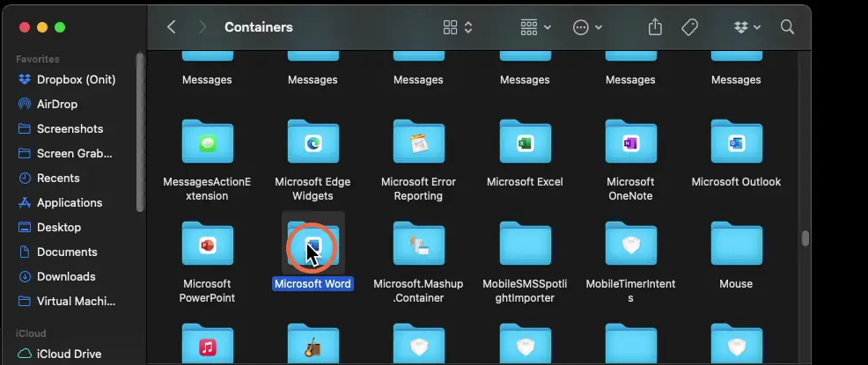The image size is (868, 365).
Task: Select the Microsoft.Mashup.Container folder
Action: tap(418, 244)
